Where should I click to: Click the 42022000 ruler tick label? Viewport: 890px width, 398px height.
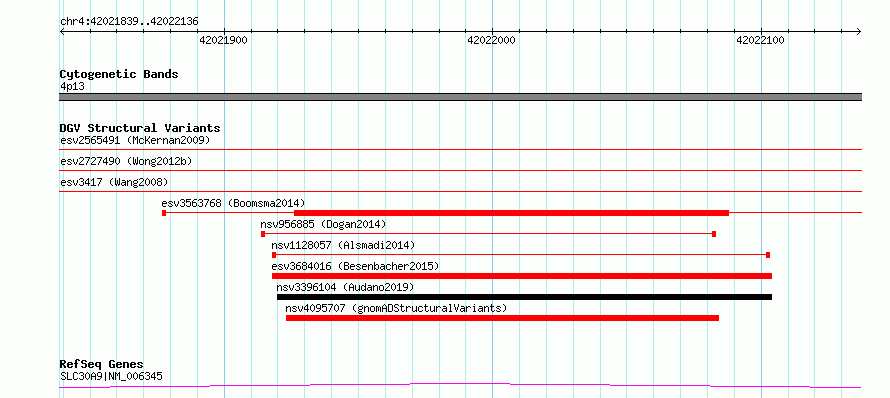pyautogui.click(x=492, y=40)
